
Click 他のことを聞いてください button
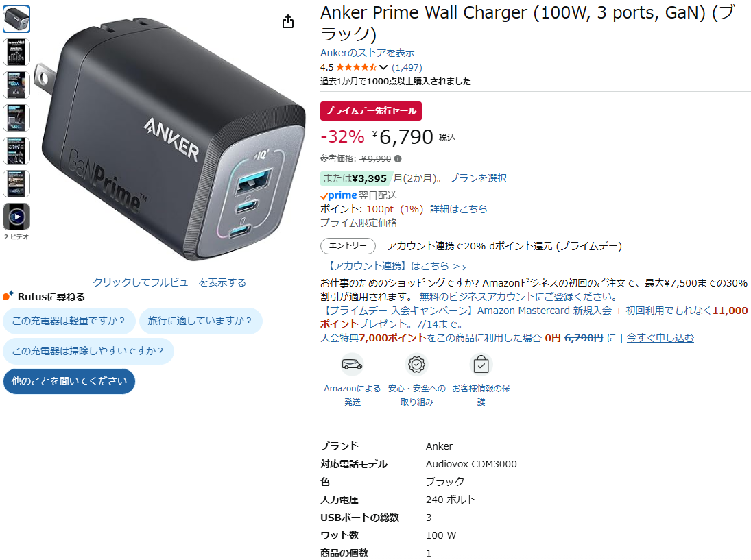pos(69,381)
